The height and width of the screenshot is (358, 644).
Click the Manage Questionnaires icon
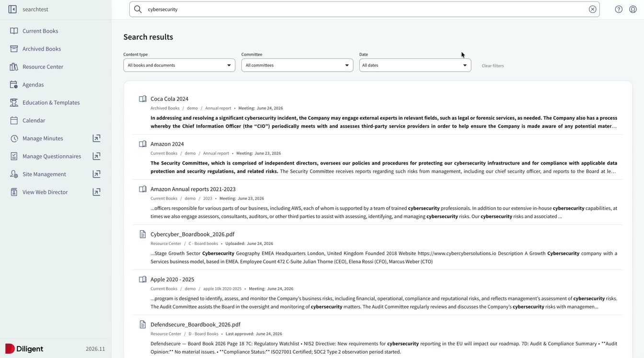click(14, 157)
